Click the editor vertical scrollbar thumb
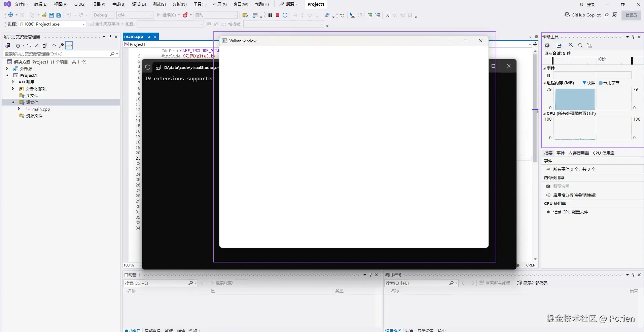 pos(535,108)
